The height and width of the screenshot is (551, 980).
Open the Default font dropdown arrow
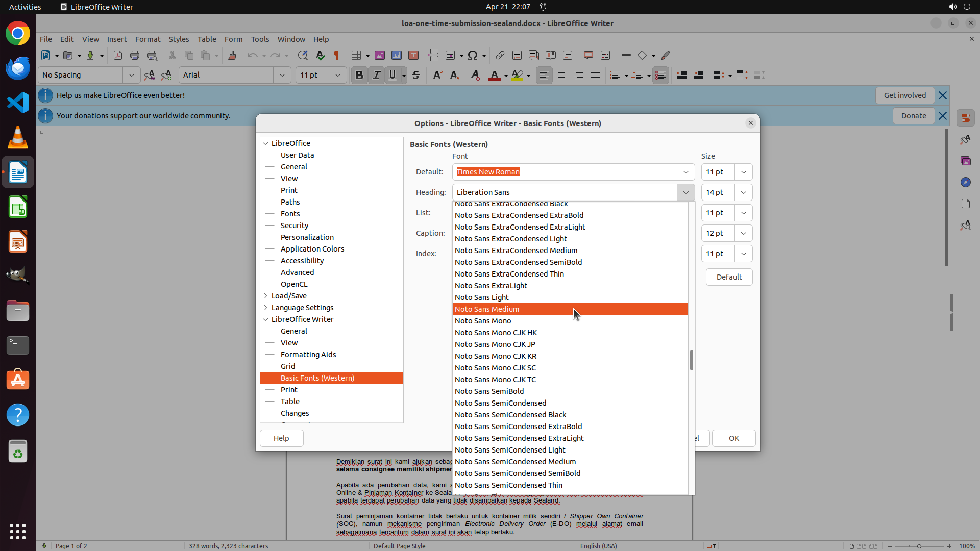685,172
